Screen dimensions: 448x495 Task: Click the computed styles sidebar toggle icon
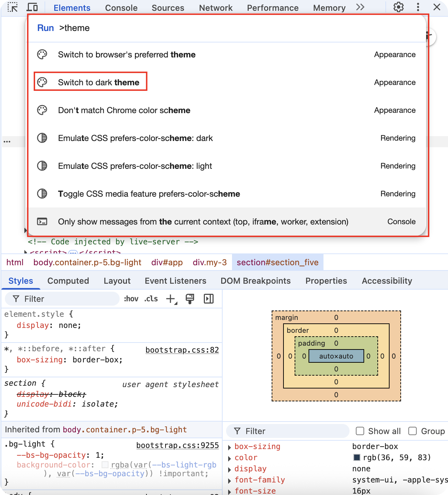(x=209, y=299)
